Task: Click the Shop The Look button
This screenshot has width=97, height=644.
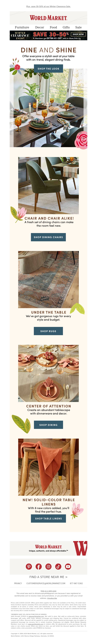Action: coord(48,69)
